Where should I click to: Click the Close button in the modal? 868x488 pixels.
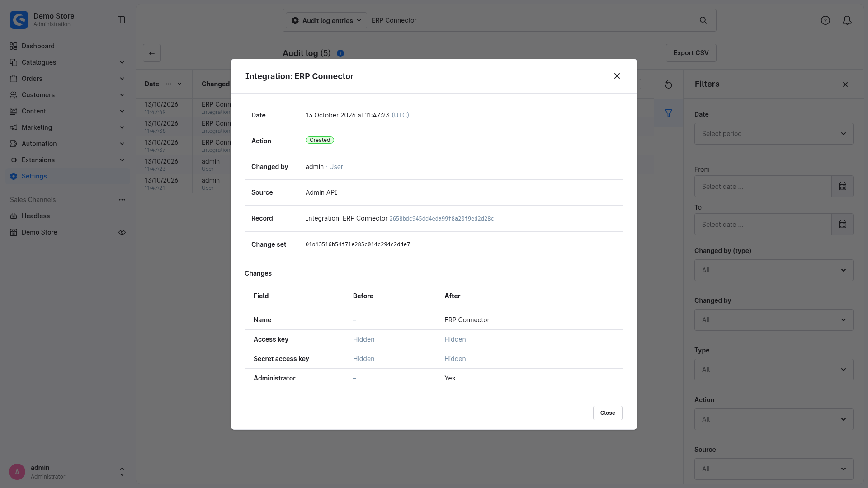pos(608,413)
